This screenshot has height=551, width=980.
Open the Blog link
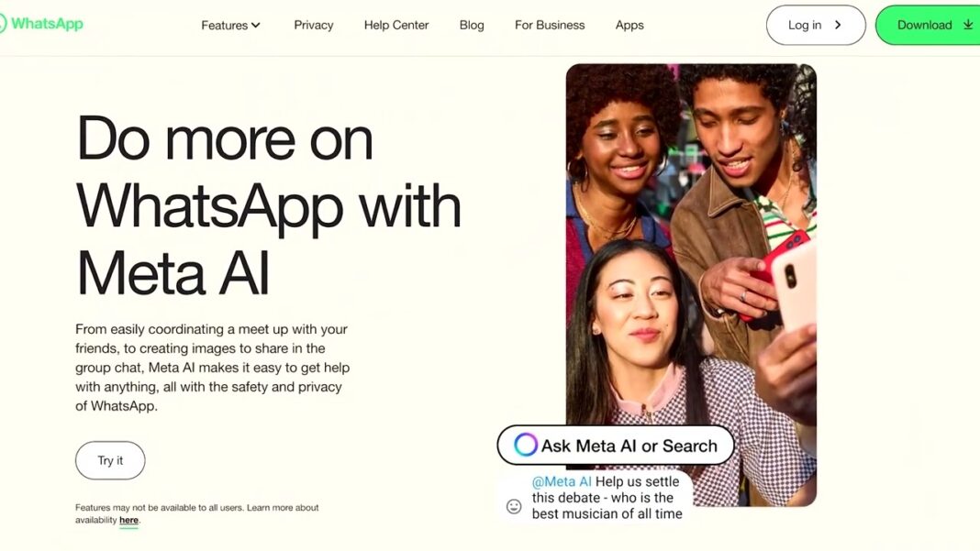(x=472, y=25)
